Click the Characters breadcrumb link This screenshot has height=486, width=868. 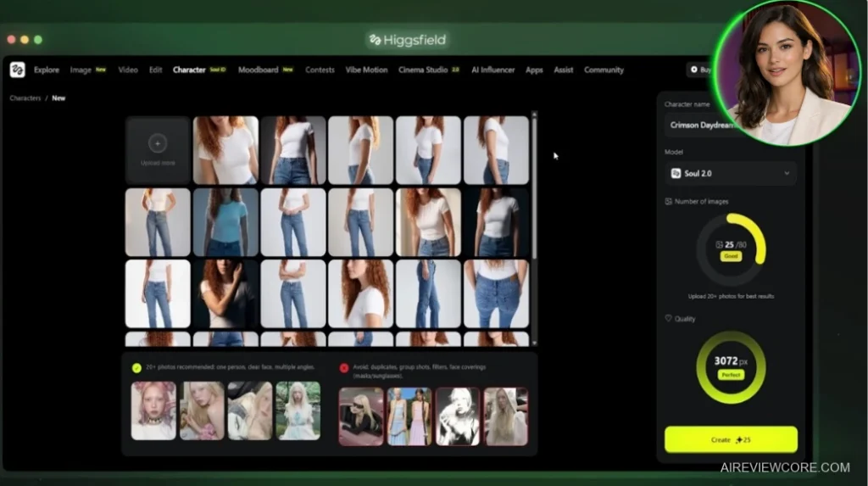[25, 98]
